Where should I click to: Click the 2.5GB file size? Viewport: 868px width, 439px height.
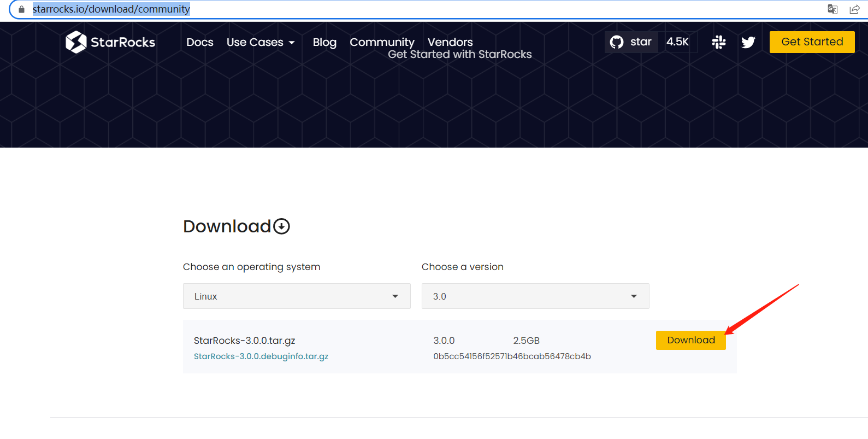pyautogui.click(x=526, y=341)
